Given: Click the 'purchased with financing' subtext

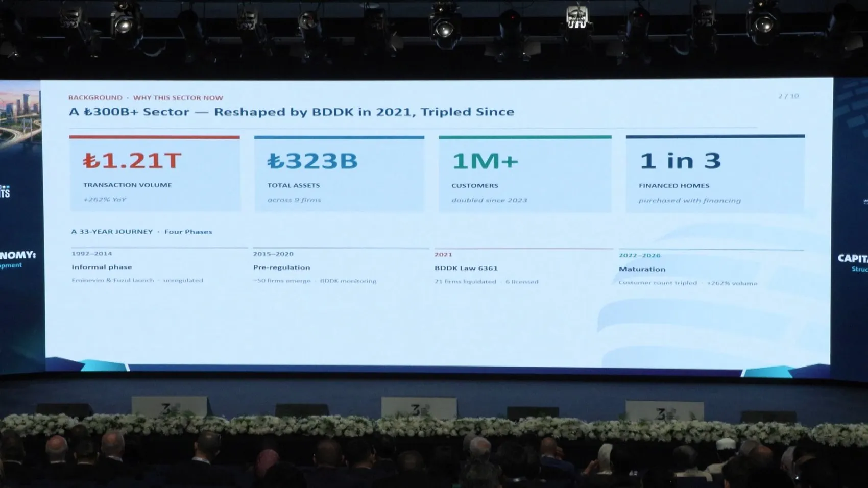Looking at the screenshot, I should pyautogui.click(x=689, y=201).
